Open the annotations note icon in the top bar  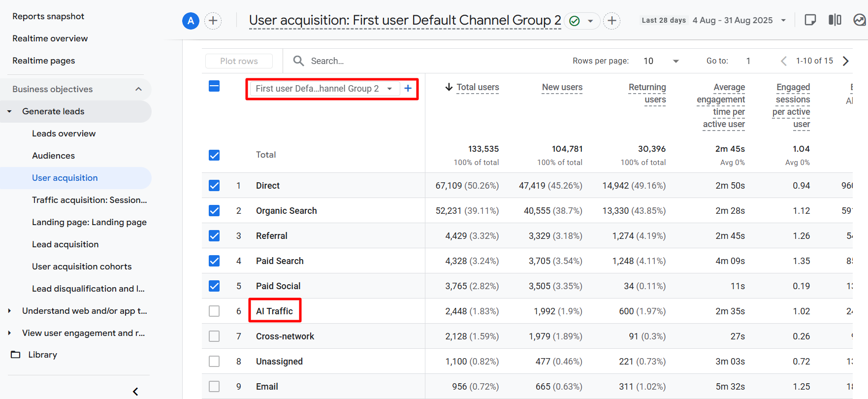tap(810, 20)
